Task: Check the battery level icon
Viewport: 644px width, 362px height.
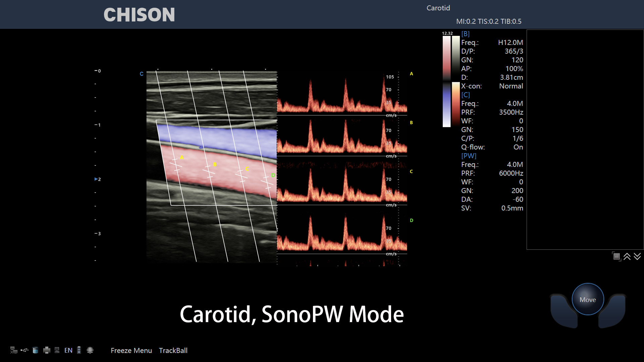Action: tap(79, 350)
